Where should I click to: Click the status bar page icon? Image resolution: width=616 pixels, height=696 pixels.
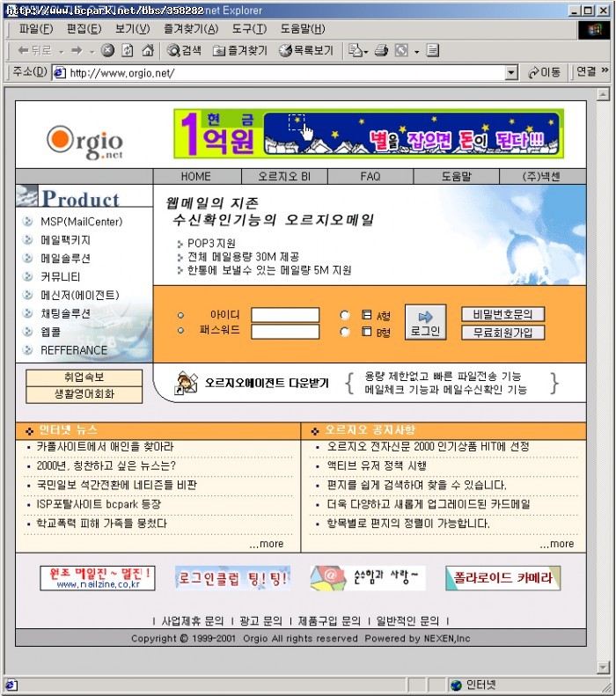(x=11, y=685)
